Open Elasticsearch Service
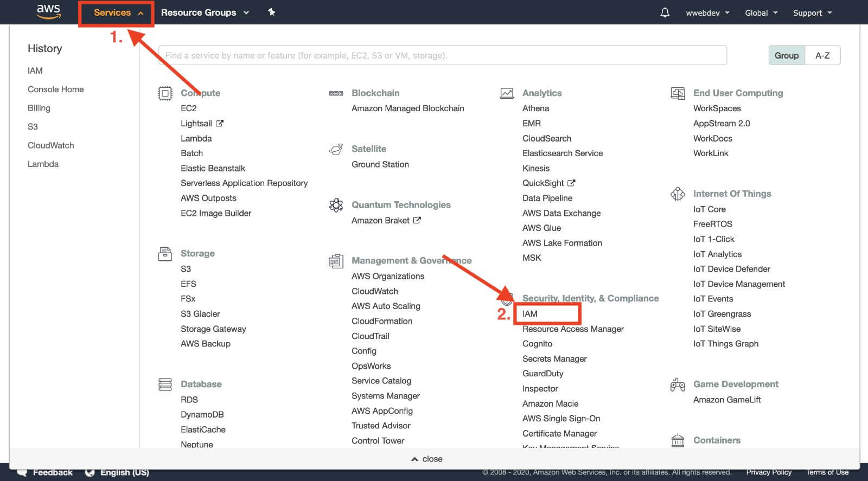 pos(563,153)
